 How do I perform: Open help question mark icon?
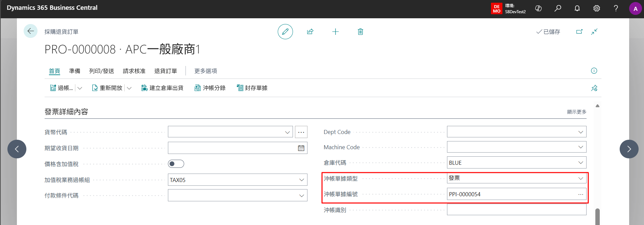coord(616,8)
